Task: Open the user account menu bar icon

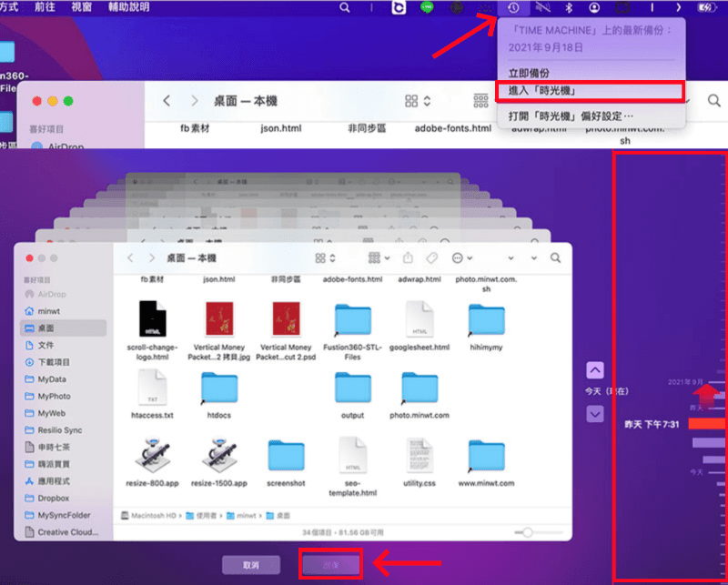Action: 594,7
